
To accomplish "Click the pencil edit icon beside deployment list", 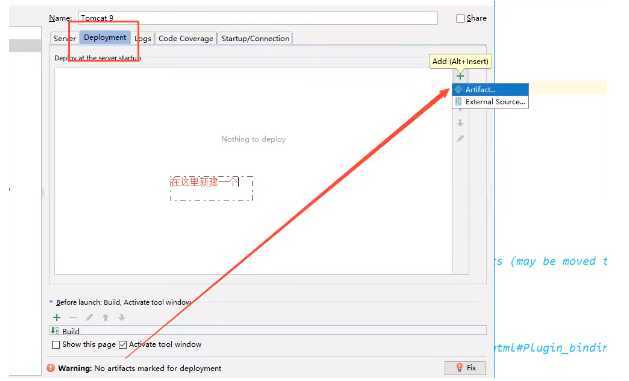I will tap(460, 139).
